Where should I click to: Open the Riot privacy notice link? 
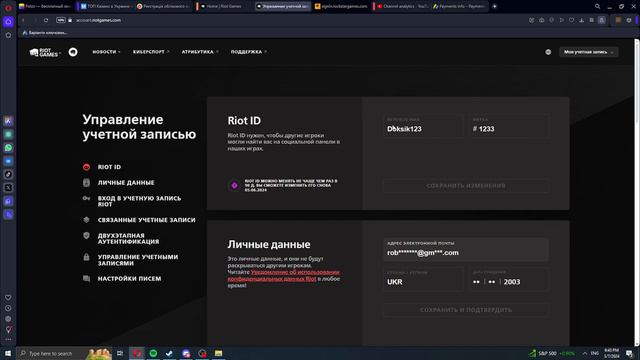coord(283,276)
